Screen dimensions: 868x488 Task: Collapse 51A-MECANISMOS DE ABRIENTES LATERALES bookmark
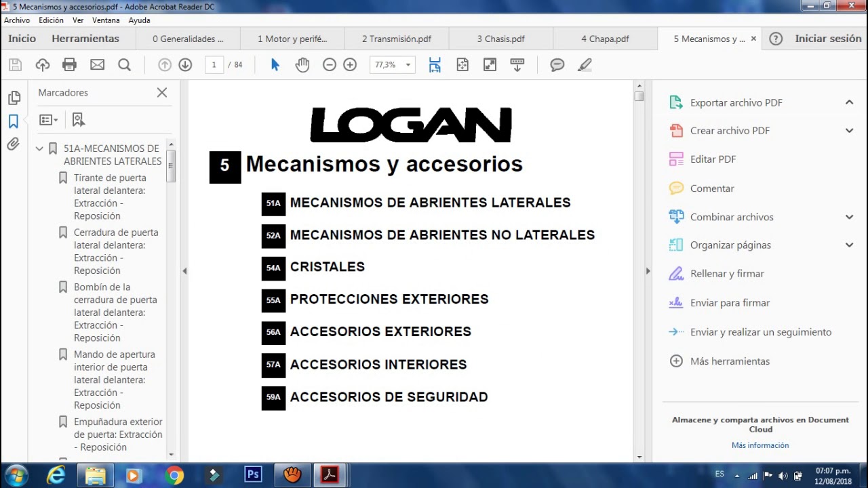point(39,148)
